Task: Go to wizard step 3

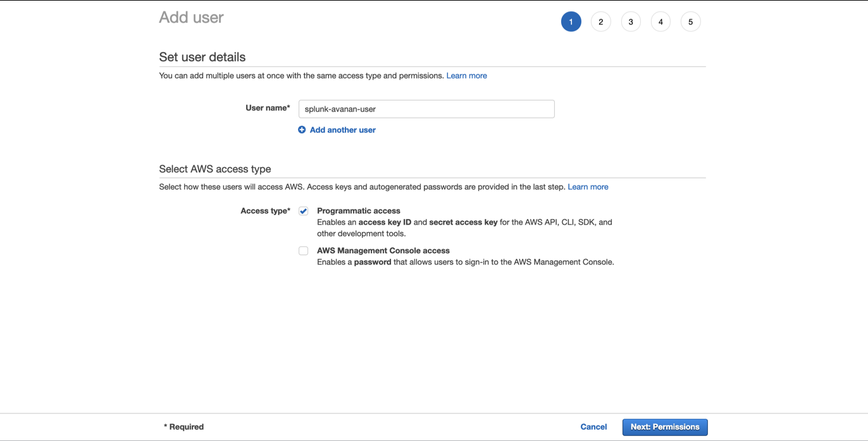Action: pyautogui.click(x=631, y=22)
